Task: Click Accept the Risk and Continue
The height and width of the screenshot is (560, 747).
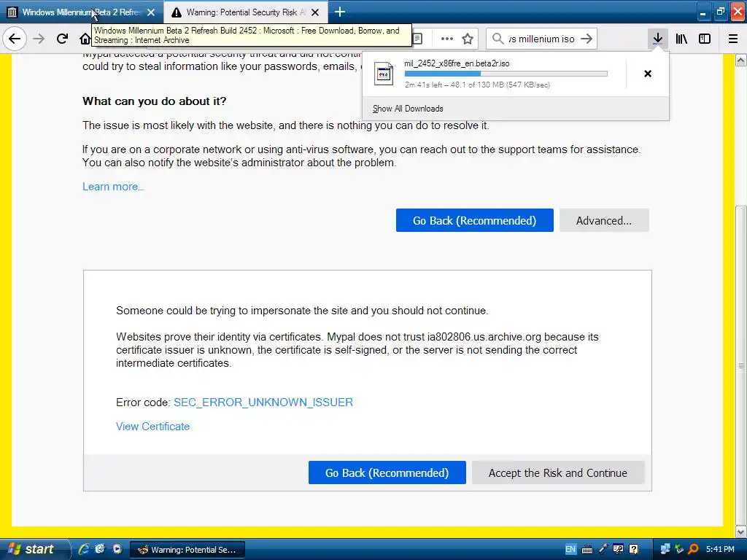Action: pyautogui.click(x=558, y=472)
